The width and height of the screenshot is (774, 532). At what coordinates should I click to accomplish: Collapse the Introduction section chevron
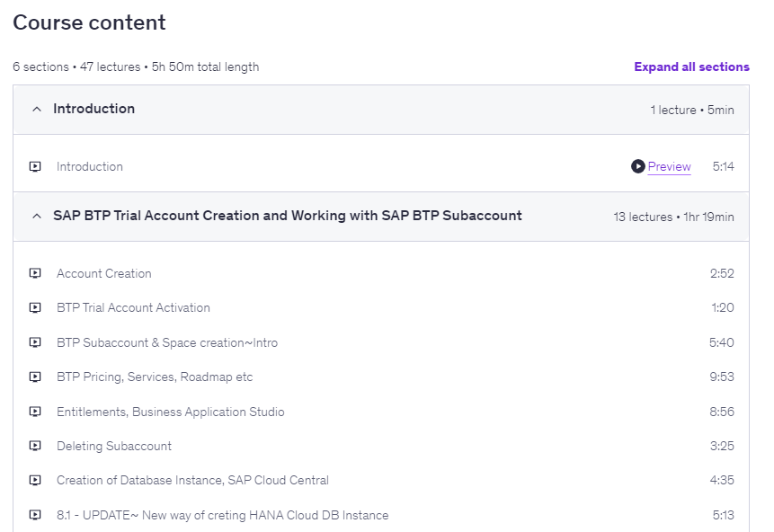click(x=37, y=110)
